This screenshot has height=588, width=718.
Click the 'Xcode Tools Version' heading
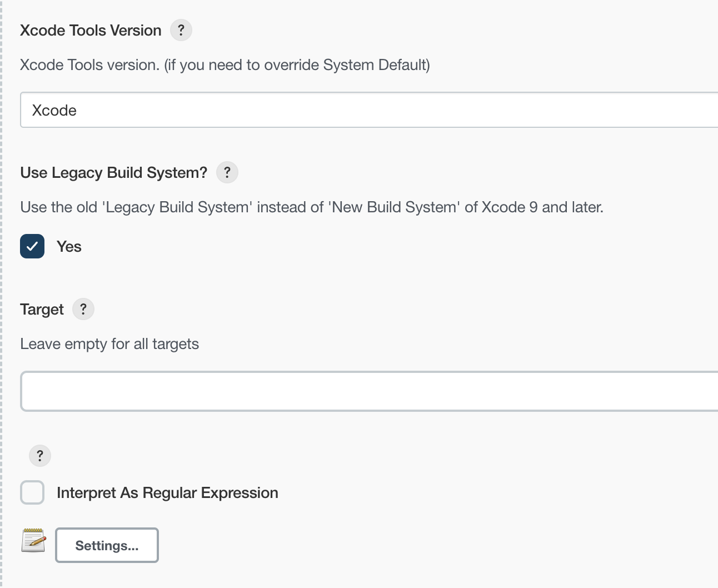91,31
